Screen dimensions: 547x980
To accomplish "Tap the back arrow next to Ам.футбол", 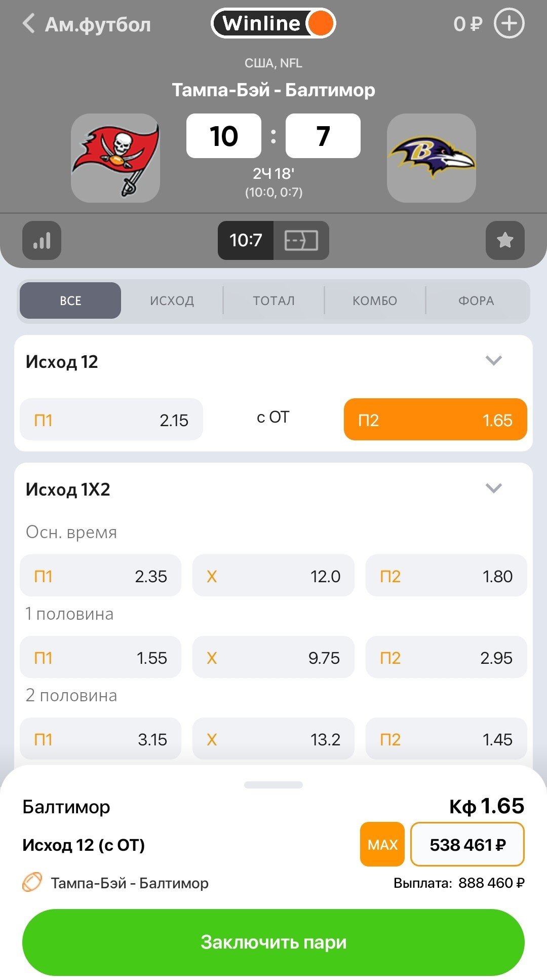I will (29, 24).
